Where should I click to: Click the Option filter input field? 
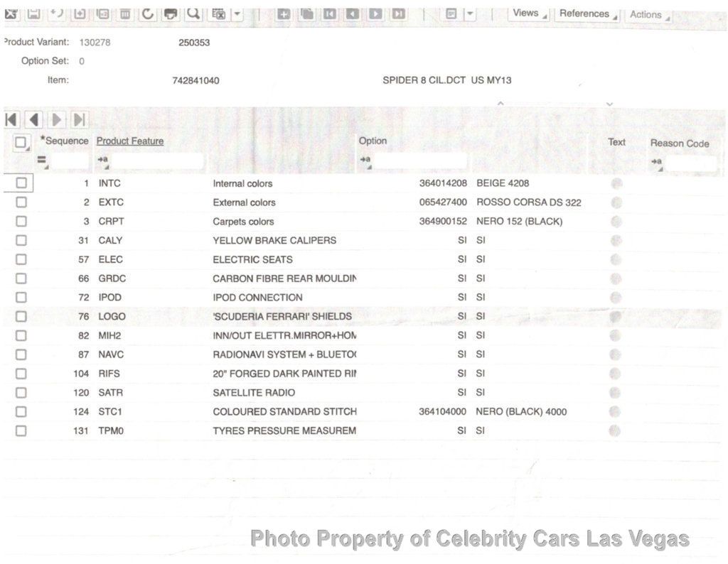419,161
